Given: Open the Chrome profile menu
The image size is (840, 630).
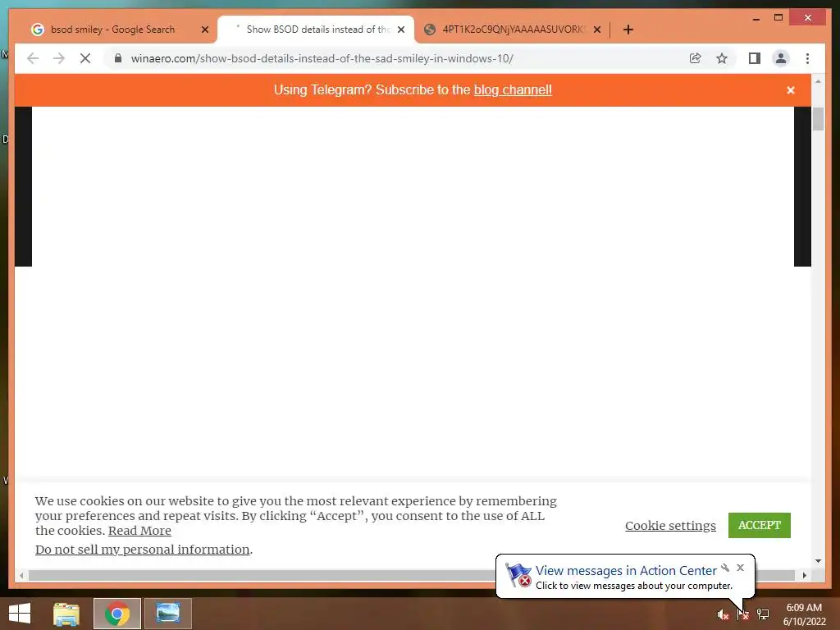Looking at the screenshot, I should pos(781,58).
